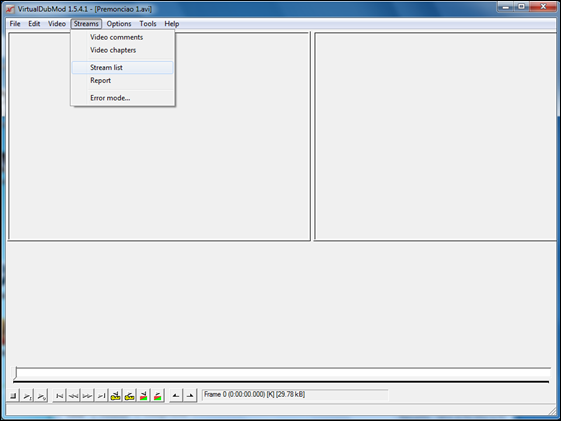
Task: Mark selection start (mark in)
Action: point(176,396)
